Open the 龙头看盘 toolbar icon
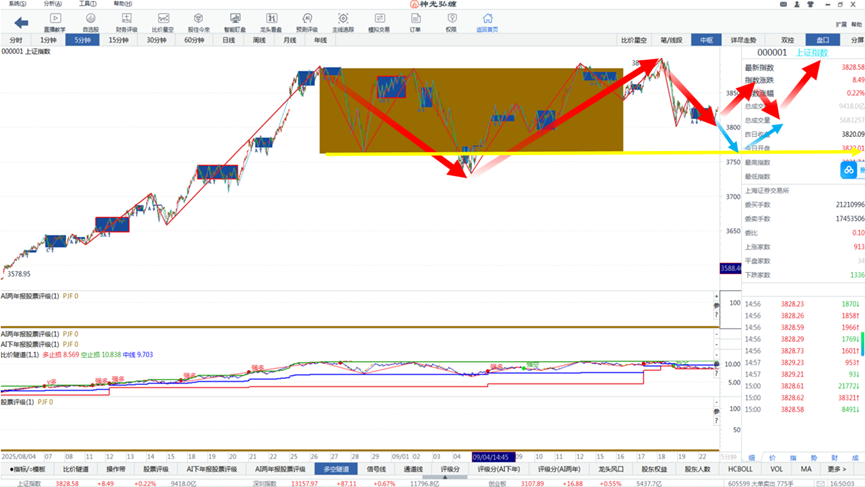The image size is (865, 487). [x=270, y=18]
